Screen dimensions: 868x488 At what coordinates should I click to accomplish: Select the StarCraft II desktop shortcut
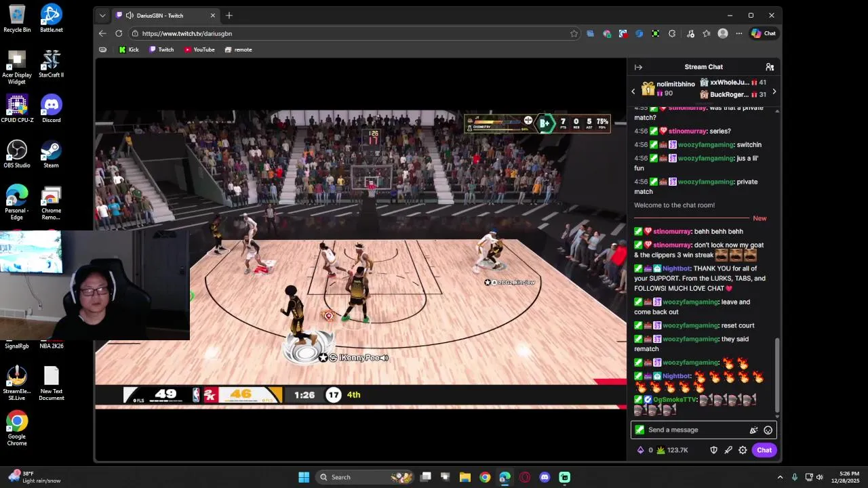tap(52, 64)
